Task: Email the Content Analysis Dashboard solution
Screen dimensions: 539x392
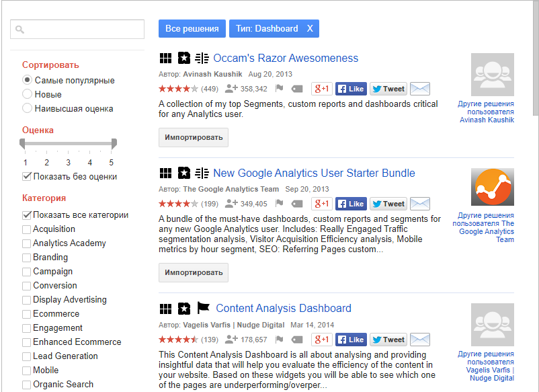Action: pos(420,340)
